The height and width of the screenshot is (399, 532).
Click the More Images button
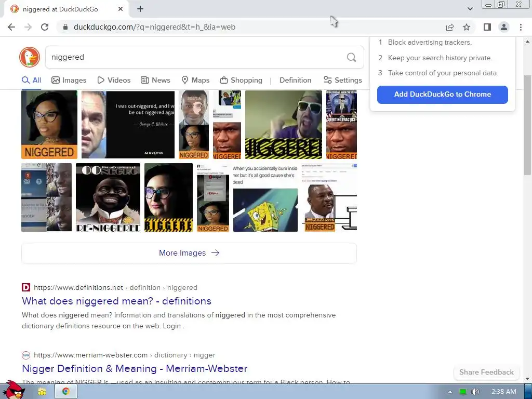189,253
